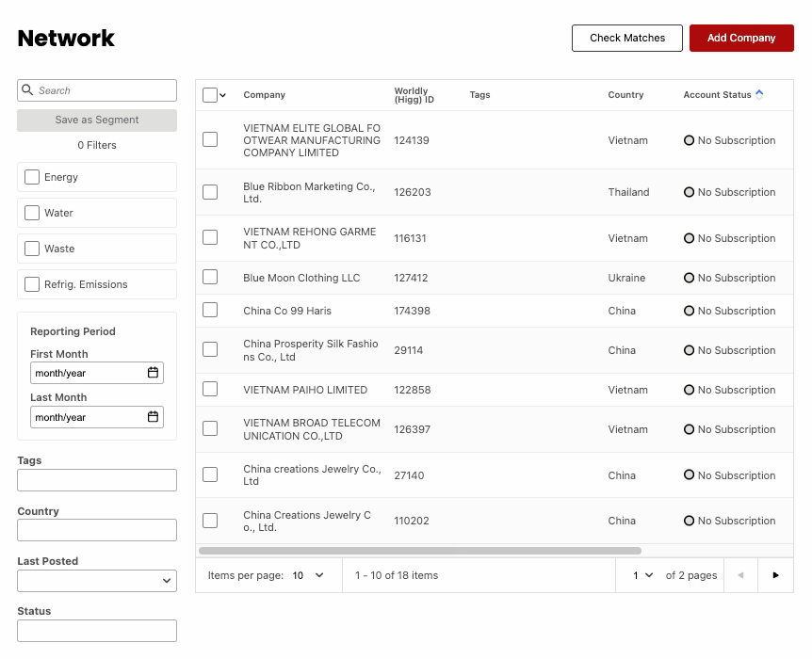Open the First Month calendar picker

click(153, 373)
